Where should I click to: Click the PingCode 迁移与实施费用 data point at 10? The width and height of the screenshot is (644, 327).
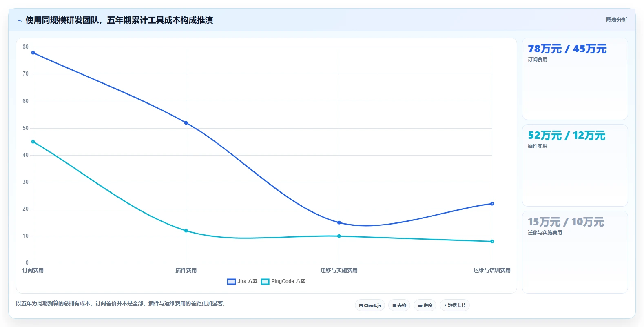tap(339, 236)
